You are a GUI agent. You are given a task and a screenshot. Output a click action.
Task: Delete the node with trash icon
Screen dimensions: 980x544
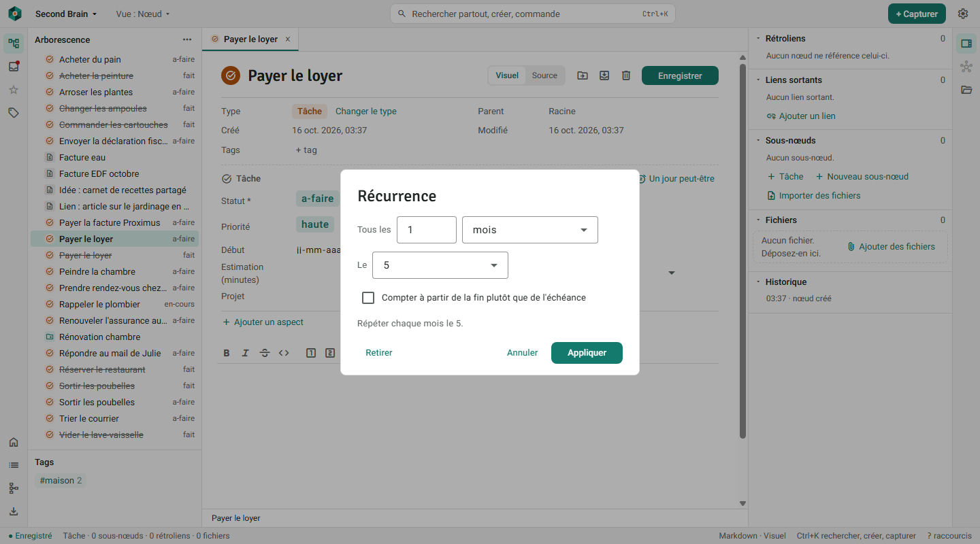626,75
